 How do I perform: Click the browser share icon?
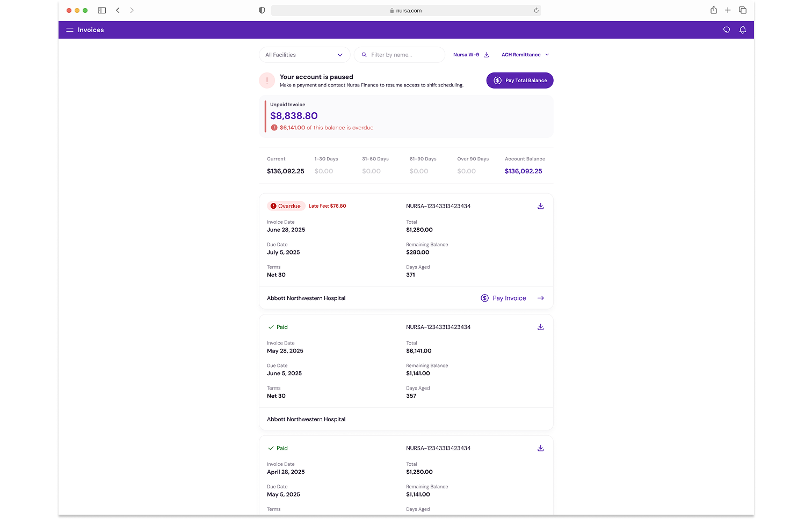(714, 10)
